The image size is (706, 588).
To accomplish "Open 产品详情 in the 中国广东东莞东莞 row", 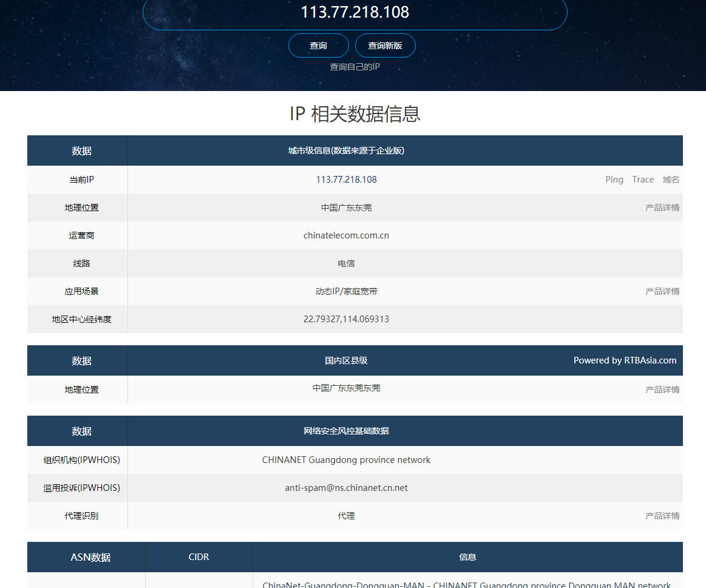I will [662, 390].
